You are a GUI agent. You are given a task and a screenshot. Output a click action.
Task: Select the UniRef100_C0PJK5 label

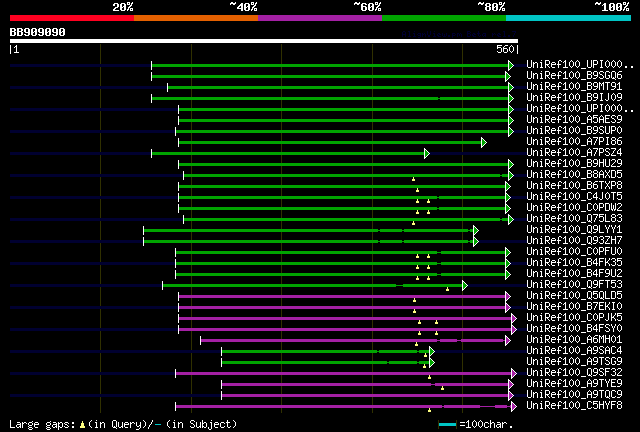tap(574, 318)
